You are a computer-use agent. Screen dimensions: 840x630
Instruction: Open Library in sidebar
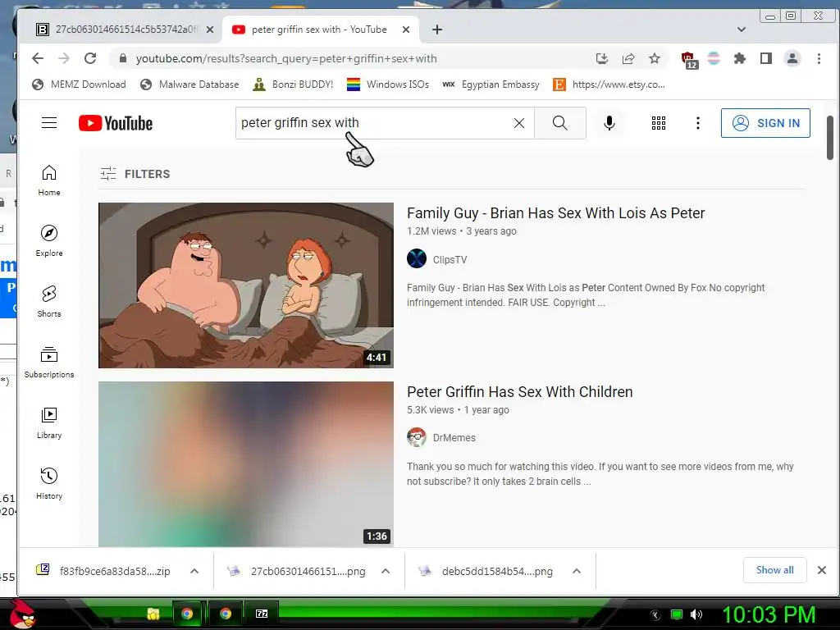[49, 422]
